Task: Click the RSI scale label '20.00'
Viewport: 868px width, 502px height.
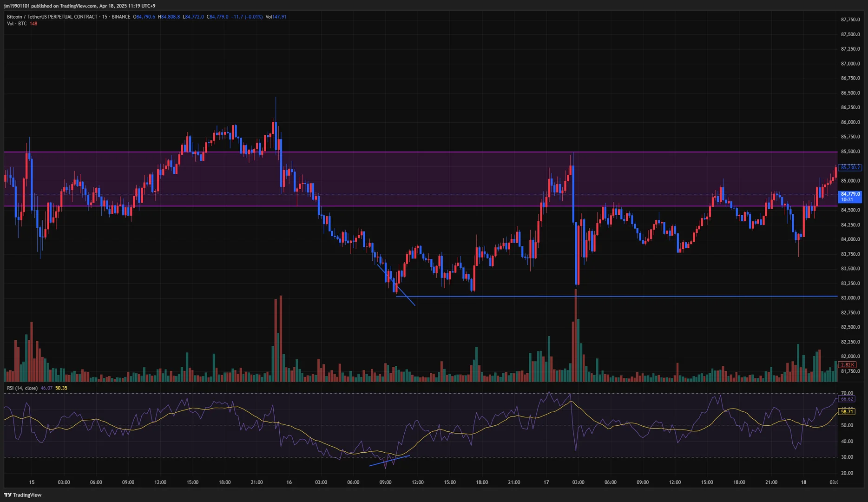Action: pyautogui.click(x=847, y=473)
